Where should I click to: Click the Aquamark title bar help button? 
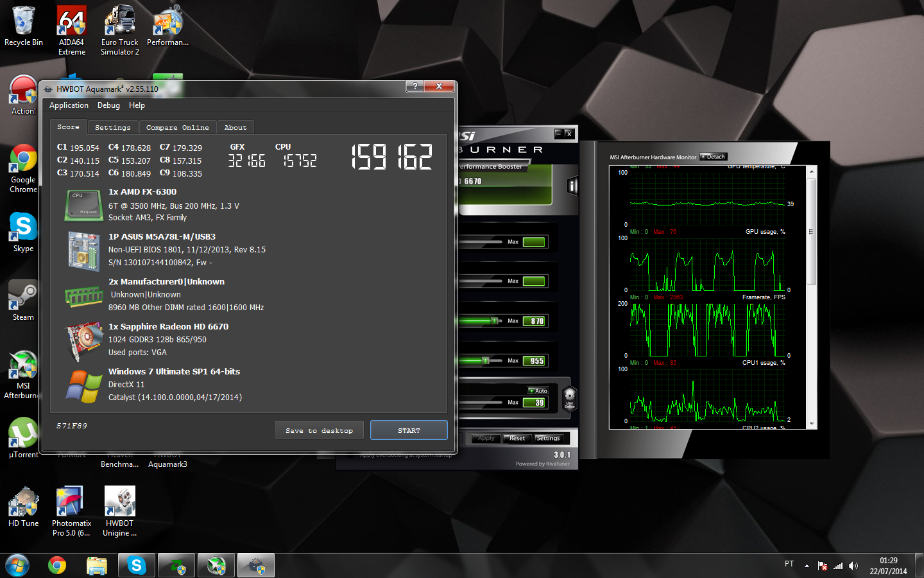click(x=415, y=86)
